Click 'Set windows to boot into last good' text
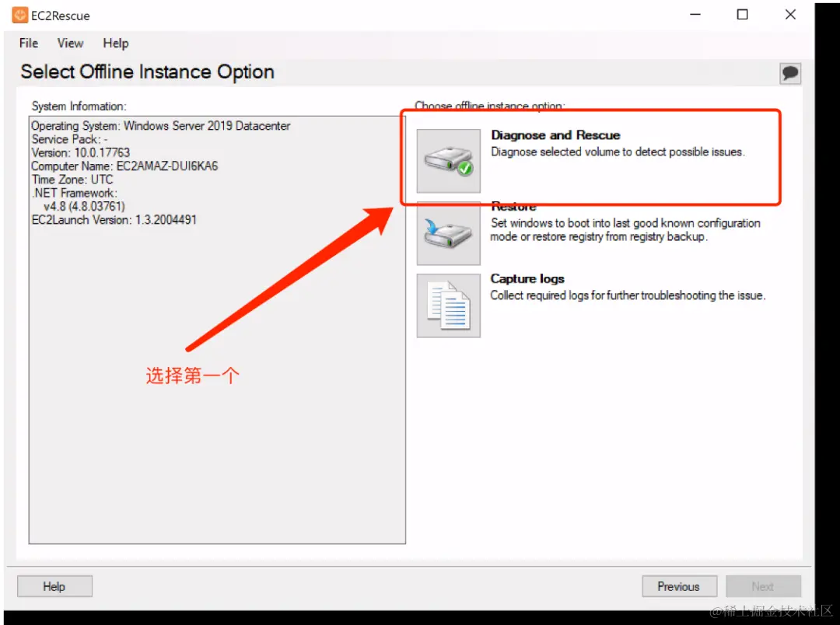 (x=625, y=230)
